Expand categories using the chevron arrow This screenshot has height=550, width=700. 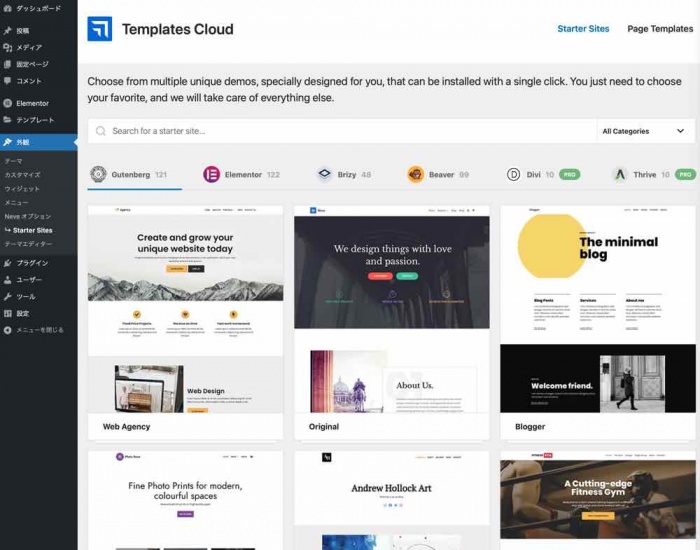(680, 131)
